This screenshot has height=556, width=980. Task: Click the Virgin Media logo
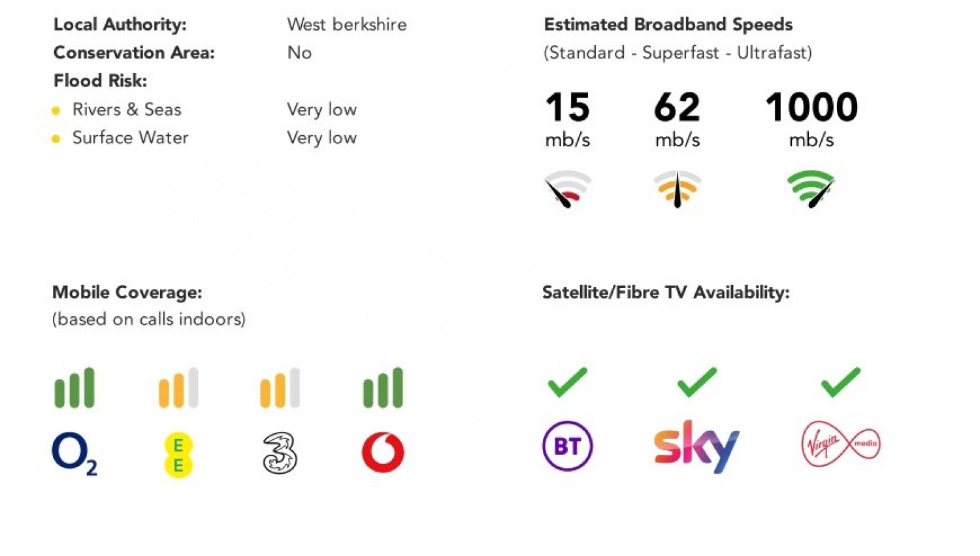coord(841,444)
